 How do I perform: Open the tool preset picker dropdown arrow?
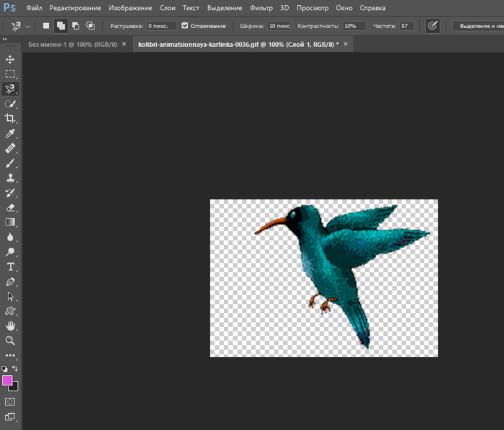click(27, 25)
